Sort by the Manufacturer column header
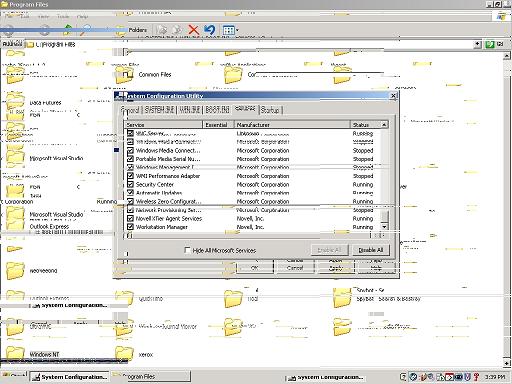Screen dimensions: 512x384 pyautogui.click(x=292, y=125)
